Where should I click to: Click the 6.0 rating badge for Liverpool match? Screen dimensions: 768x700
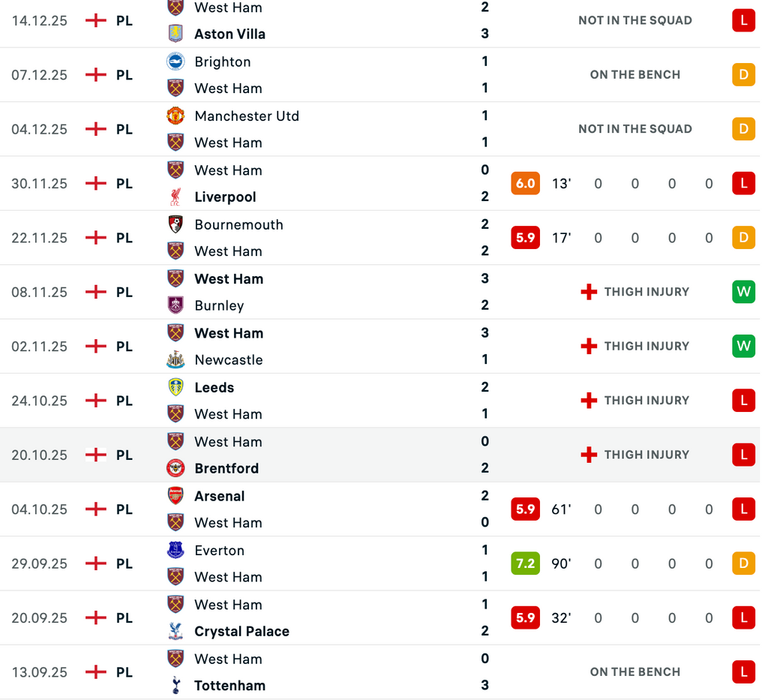[525, 184]
